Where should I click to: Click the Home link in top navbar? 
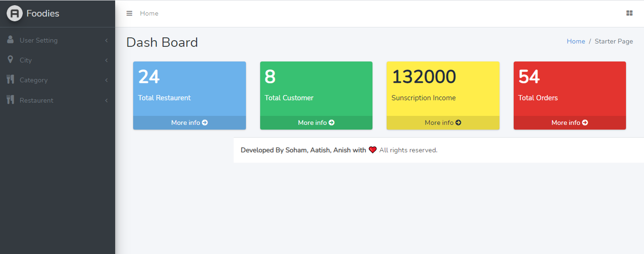pyautogui.click(x=149, y=13)
